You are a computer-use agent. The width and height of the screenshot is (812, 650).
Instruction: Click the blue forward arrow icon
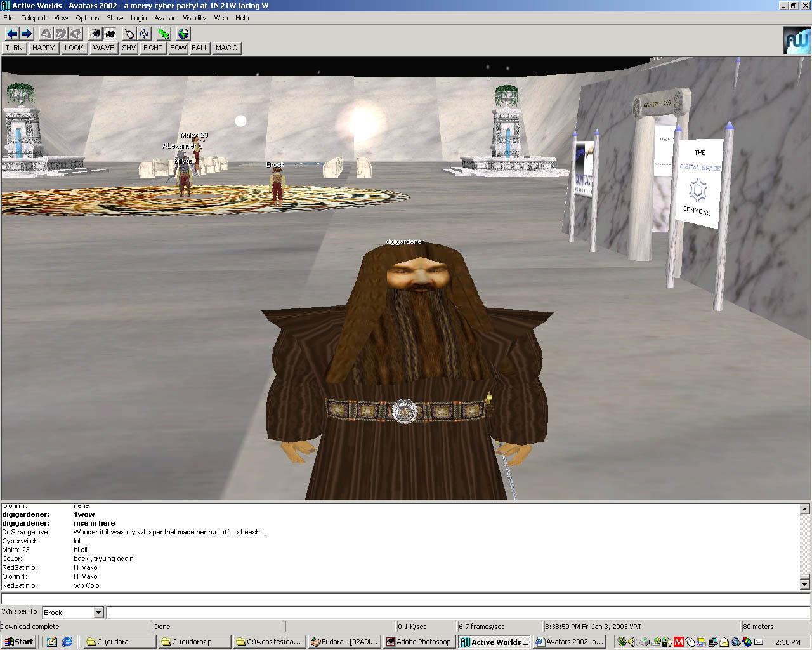coord(26,34)
